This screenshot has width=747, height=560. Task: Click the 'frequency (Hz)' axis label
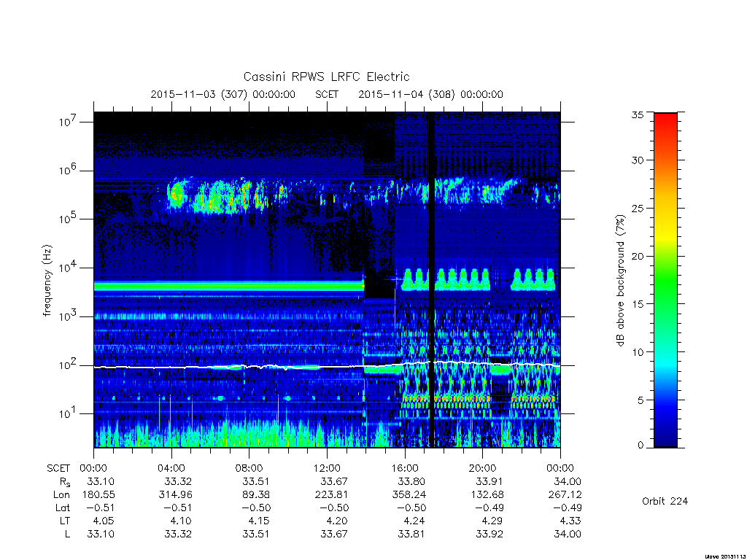pos(47,281)
